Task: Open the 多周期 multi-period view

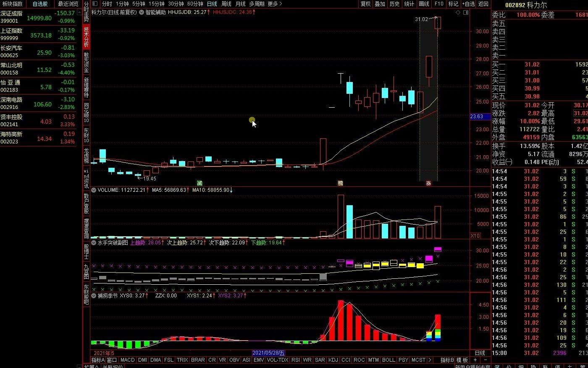Action: click(257, 4)
